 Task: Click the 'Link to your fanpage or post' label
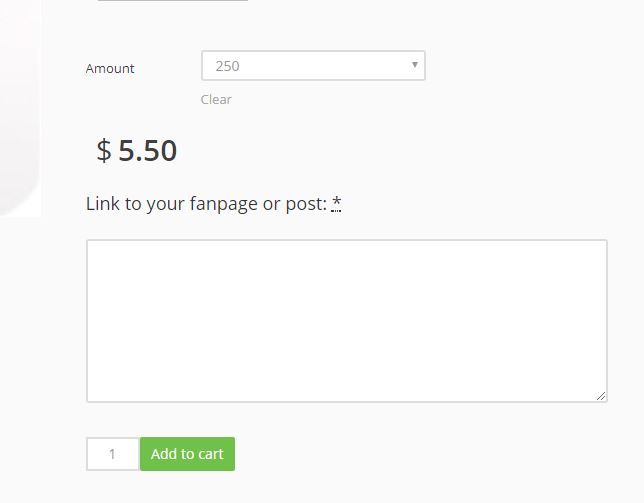click(206, 204)
